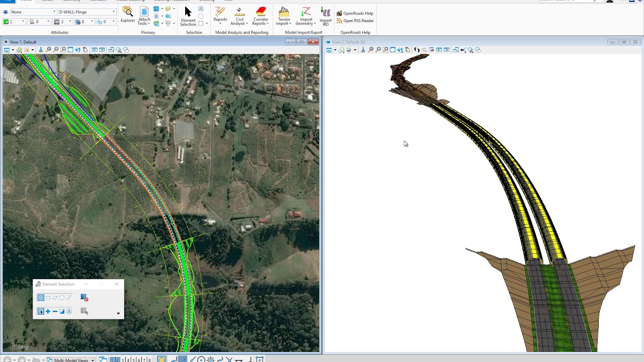Open the Home ribbon tab
The image size is (644, 362).
click(x=25, y=1)
